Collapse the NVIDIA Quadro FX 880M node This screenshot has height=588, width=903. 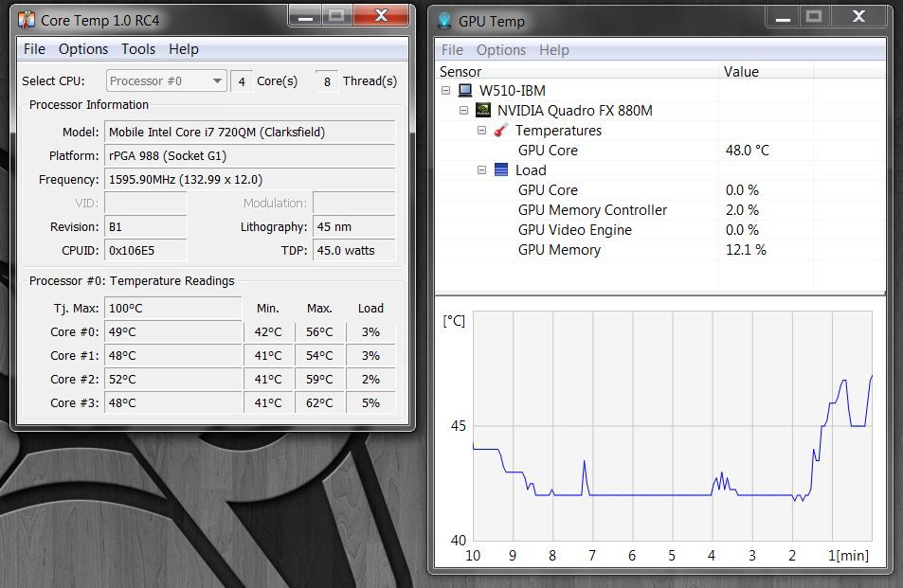point(463,110)
